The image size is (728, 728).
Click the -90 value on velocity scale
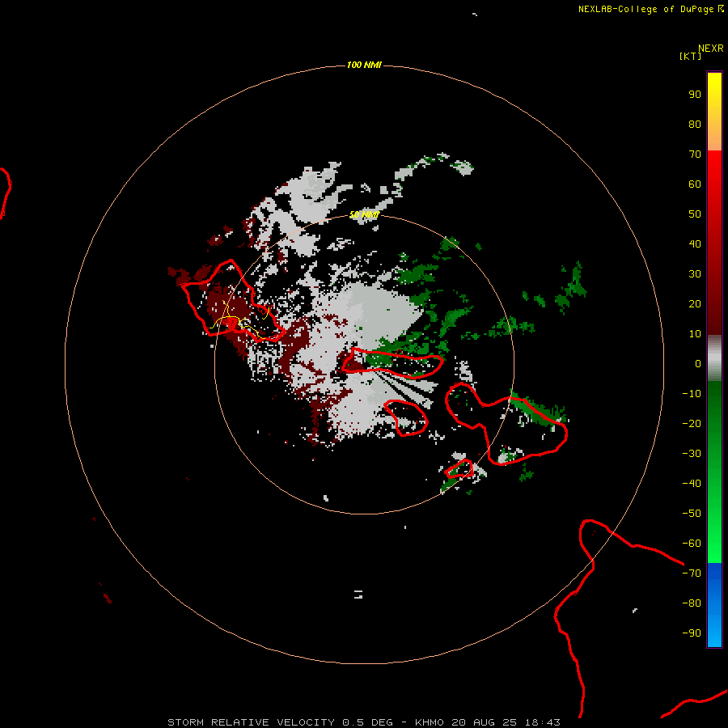[x=692, y=633]
